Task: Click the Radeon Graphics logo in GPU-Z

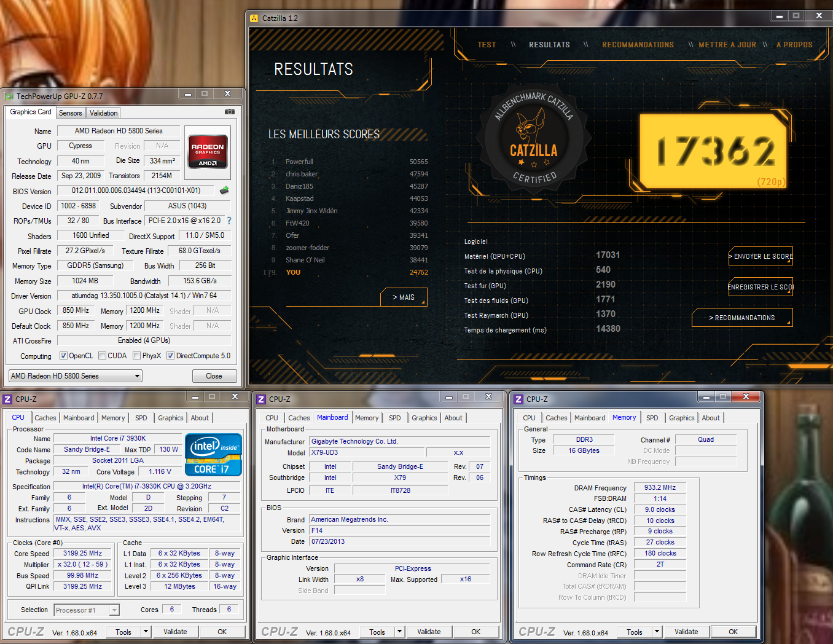Action: tap(208, 152)
